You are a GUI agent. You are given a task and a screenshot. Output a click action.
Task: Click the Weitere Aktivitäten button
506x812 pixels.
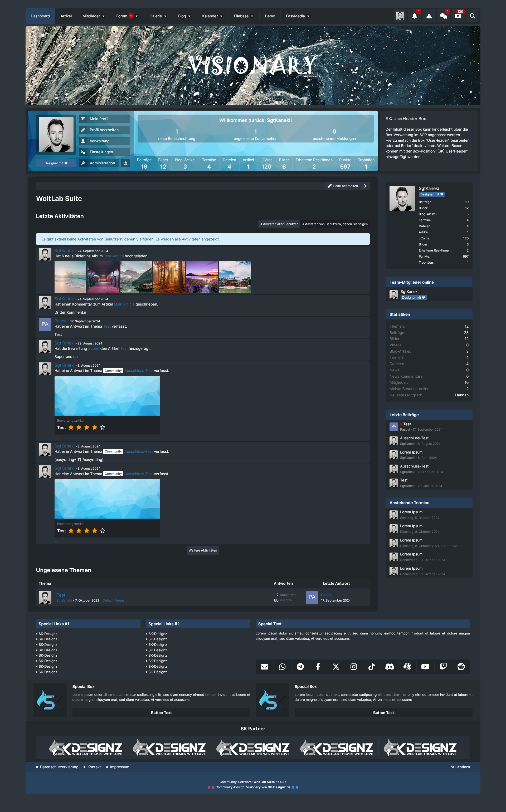202,550
